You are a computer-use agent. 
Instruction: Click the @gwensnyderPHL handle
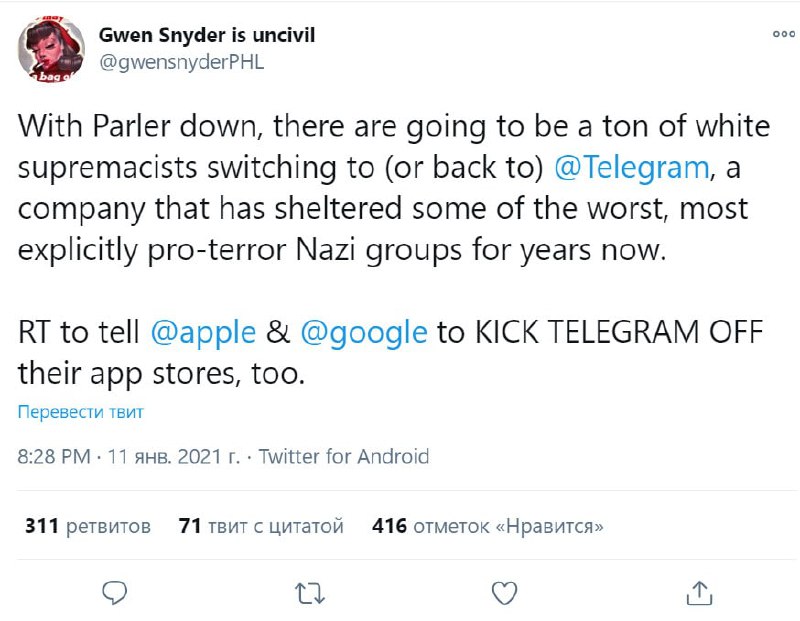(181, 59)
